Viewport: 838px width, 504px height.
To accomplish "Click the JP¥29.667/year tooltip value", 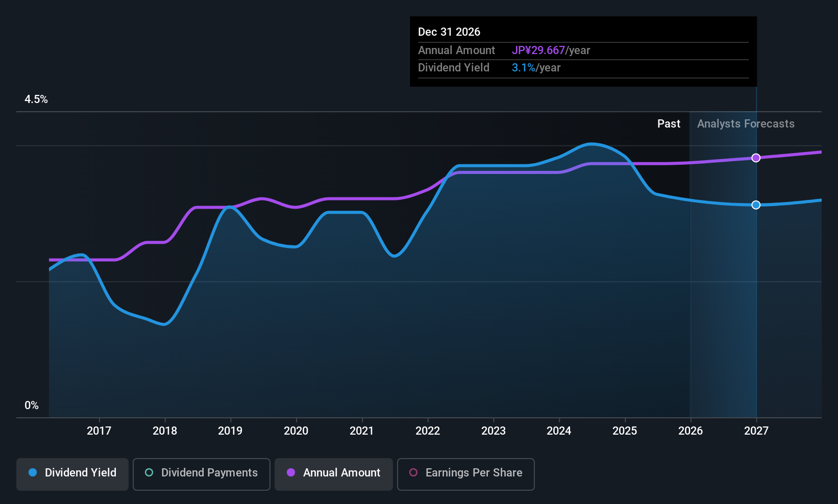I will point(551,50).
